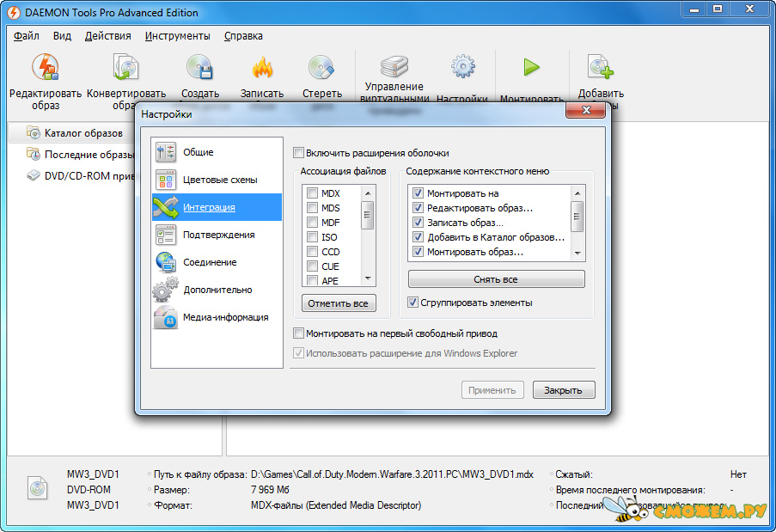The height and width of the screenshot is (532, 776).
Task: Select the Подтверждения checklist icon
Action: point(166,235)
